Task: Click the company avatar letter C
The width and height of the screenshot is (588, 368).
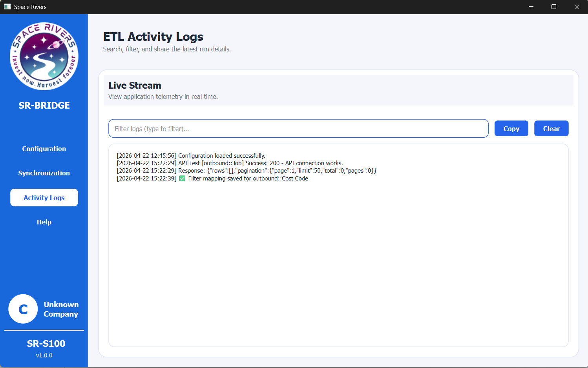Action: point(23,309)
